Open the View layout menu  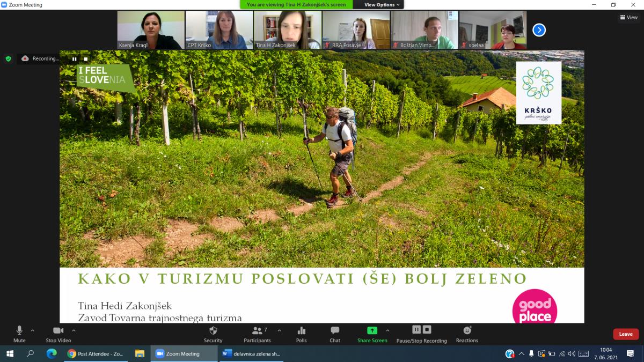pyautogui.click(x=629, y=17)
